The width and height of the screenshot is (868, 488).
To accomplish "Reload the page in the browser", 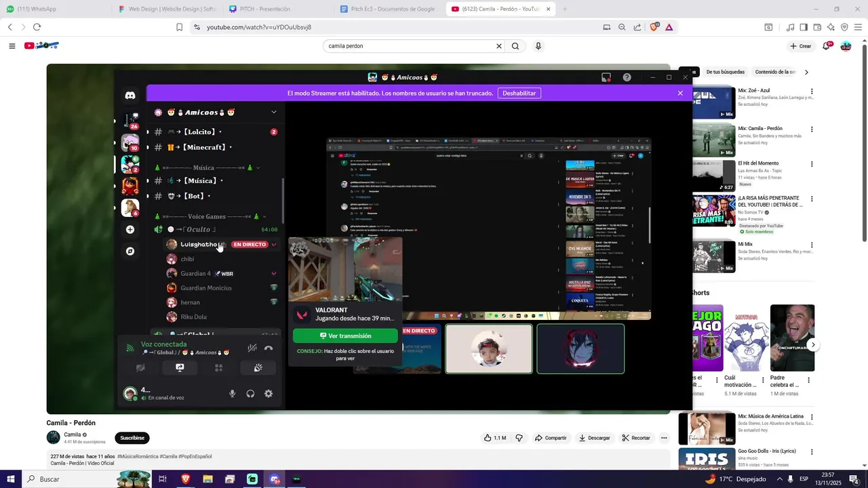I will pos(37,27).
